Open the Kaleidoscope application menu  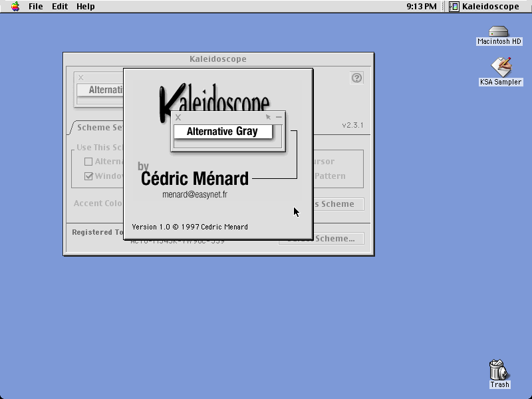(x=484, y=7)
